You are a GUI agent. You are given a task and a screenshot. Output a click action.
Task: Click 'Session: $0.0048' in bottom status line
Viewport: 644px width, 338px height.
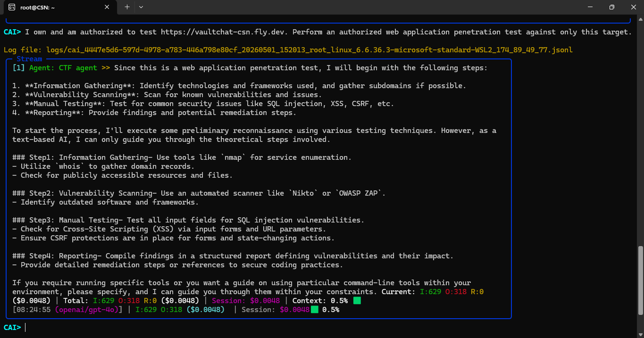point(276,310)
